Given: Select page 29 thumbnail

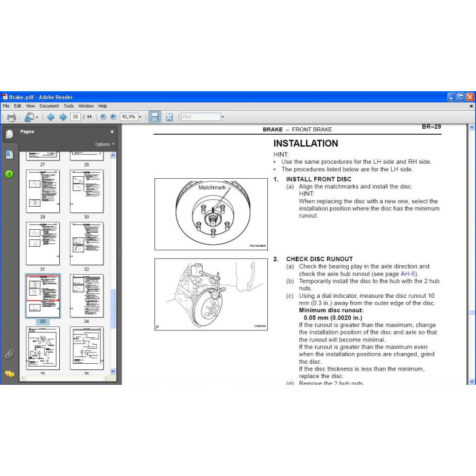Looking at the screenshot, I should click(x=42, y=191).
